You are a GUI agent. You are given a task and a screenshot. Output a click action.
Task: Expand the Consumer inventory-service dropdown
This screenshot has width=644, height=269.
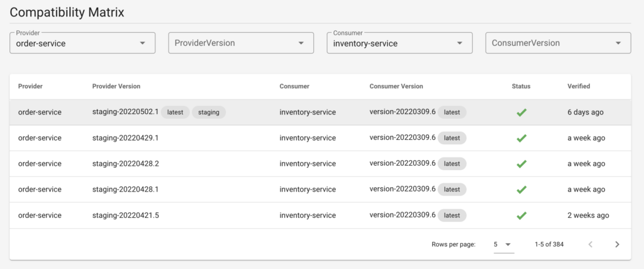(x=399, y=43)
